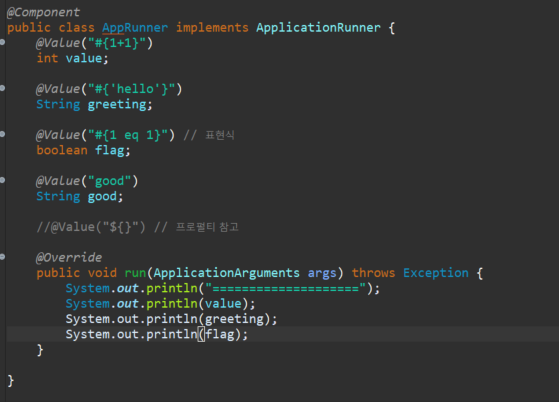Click the "good" string literal in @Value
Image resolution: width=559 pixels, height=402 pixels.
[x=109, y=181]
